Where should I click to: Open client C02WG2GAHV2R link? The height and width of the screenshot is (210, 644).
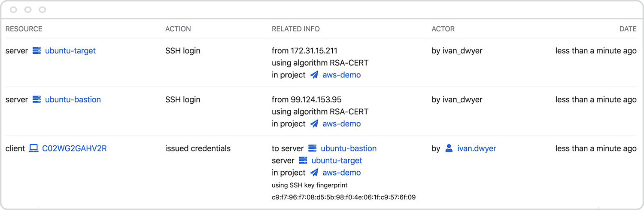(74, 148)
